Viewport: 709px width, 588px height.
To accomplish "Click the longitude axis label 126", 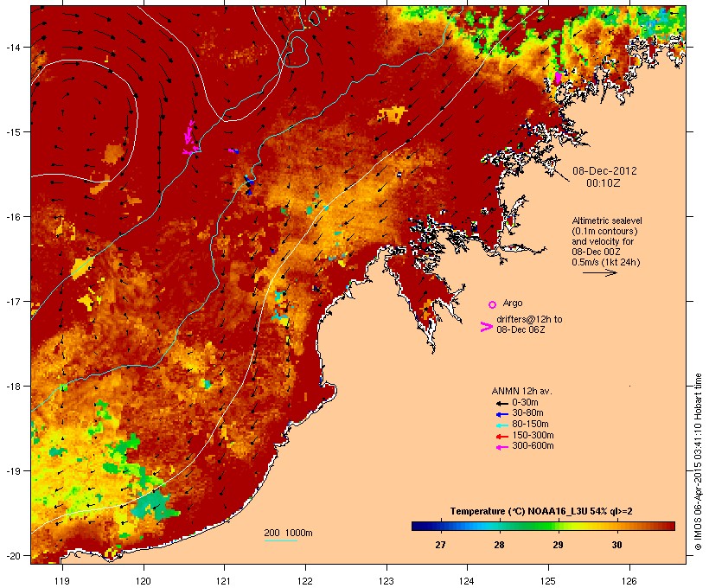I will [629, 581].
